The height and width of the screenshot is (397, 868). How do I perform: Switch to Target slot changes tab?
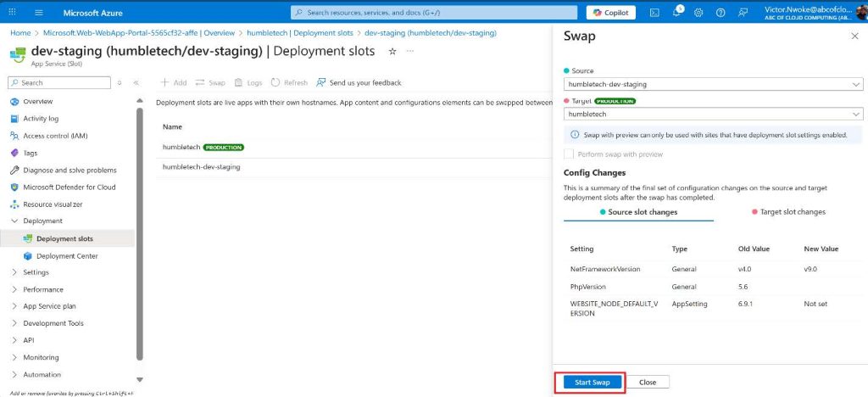(x=788, y=212)
